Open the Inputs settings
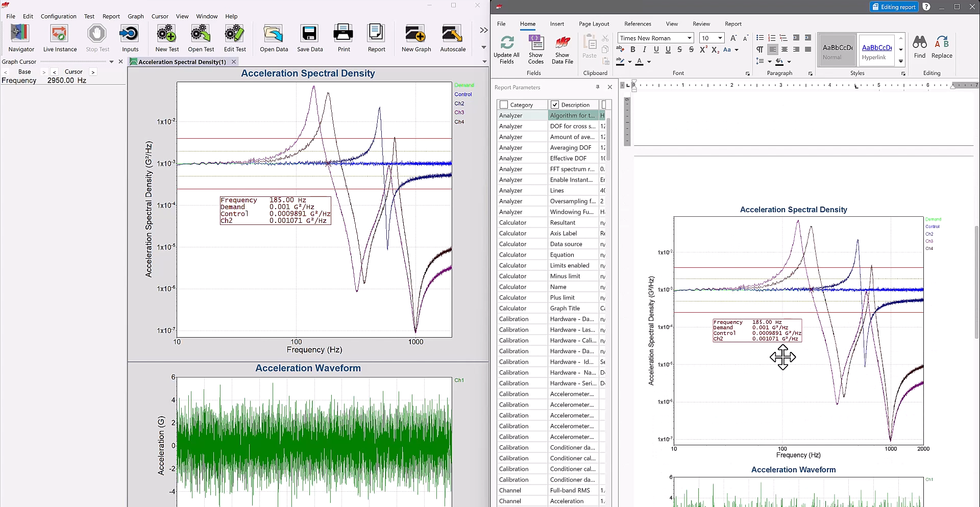Screen dimensions: 980x507 click(130, 38)
